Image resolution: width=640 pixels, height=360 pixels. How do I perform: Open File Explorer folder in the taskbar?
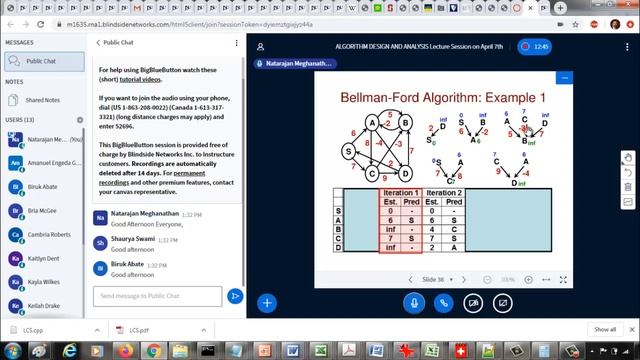tap(180, 351)
